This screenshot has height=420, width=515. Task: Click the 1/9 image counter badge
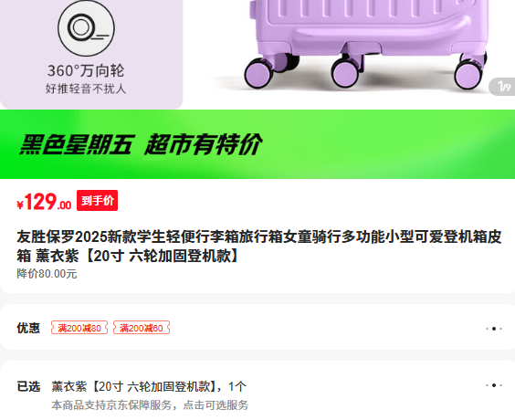coord(503,87)
